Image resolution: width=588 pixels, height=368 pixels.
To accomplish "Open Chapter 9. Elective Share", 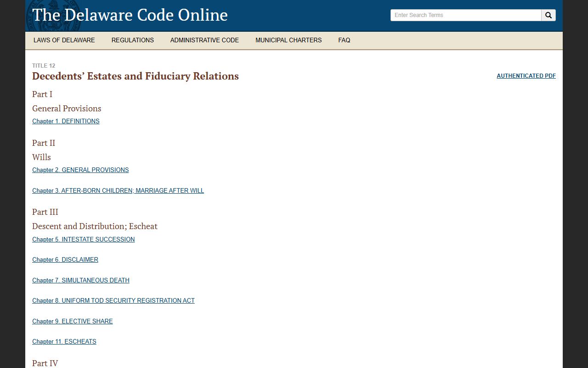I will click(73, 321).
